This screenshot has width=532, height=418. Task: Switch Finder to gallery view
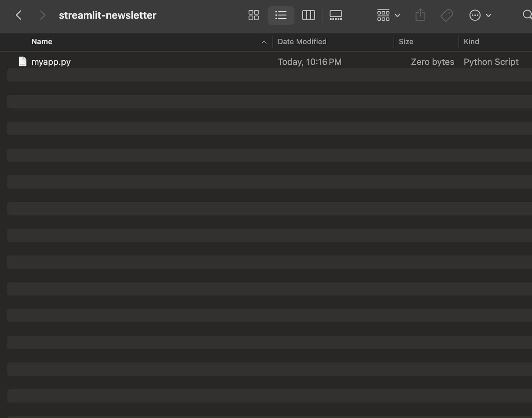click(x=335, y=15)
